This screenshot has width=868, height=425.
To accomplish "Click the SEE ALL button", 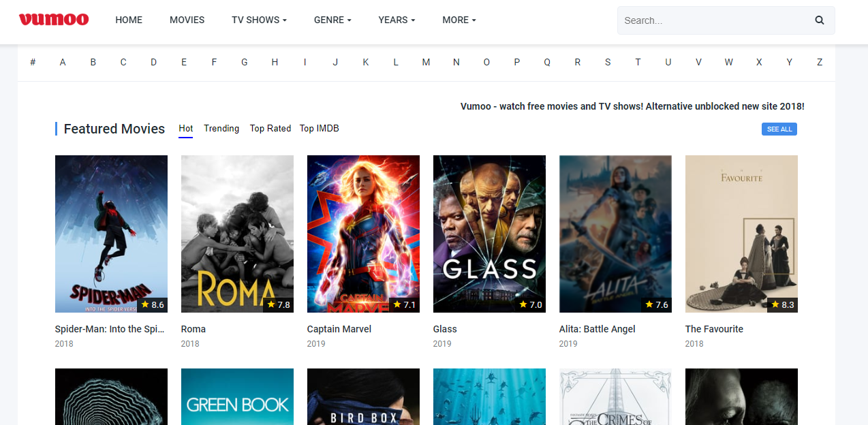I will click(779, 129).
